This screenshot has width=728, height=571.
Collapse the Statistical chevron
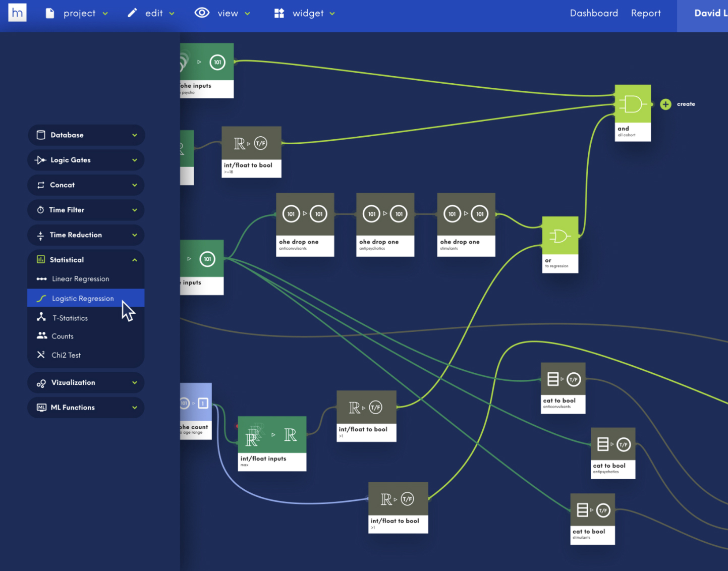point(135,260)
